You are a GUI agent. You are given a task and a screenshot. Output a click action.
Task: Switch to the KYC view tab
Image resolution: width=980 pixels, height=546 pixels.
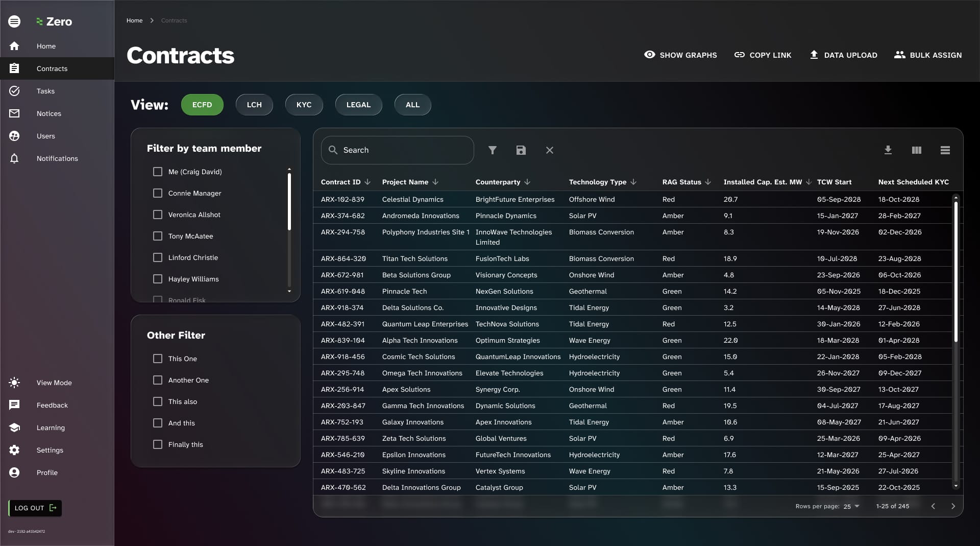pyautogui.click(x=304, y=105)
